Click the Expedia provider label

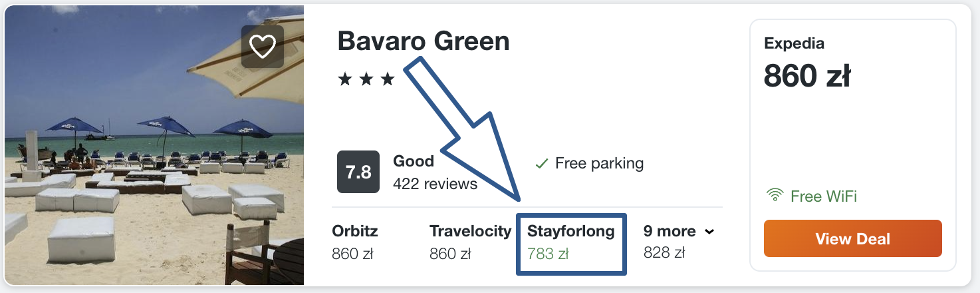794,44
